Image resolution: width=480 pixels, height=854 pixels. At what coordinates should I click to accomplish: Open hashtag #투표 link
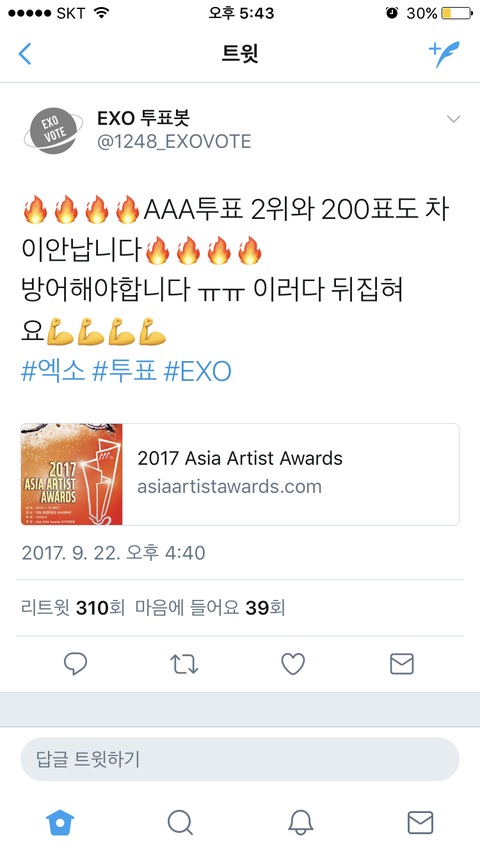pyautogui.click(x=125, y=371)
